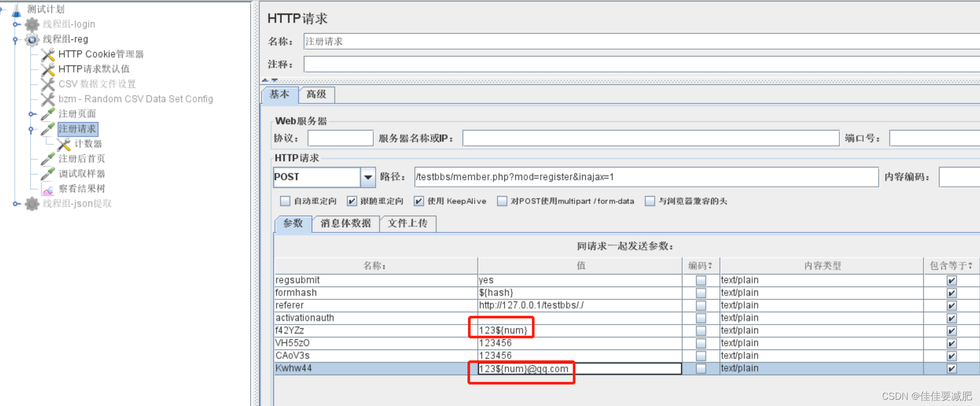Open the 参数 tab
The image size is (980, 406).
click(x=293, y=223)
